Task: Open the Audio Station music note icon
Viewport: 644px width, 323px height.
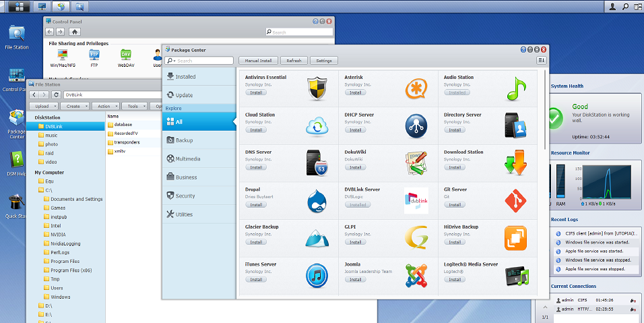Action: (x=516, y=89)
